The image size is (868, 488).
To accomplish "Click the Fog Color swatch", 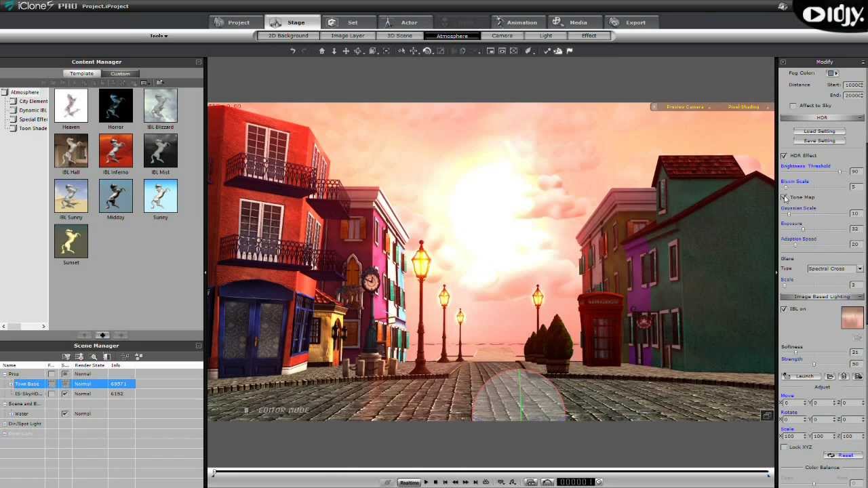I will 832,73.
